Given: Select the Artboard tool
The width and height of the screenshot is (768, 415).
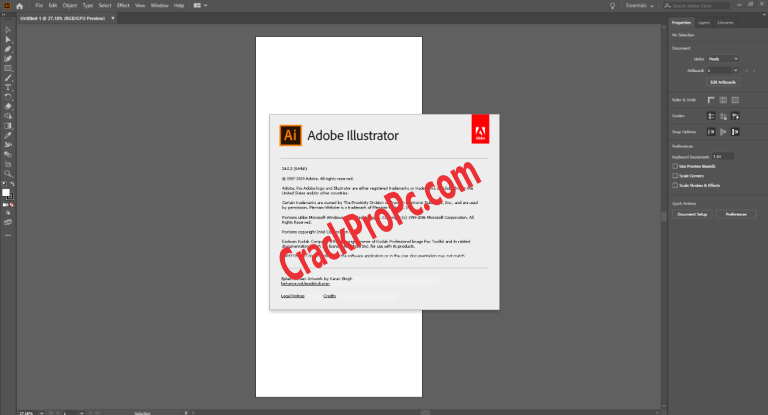Looking at the screenshot, I should click(x=8, y=164).
